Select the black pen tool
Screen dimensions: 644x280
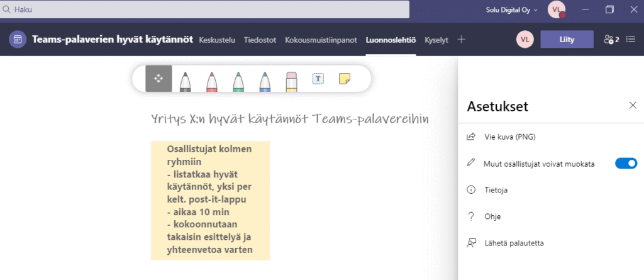point(186,80)
